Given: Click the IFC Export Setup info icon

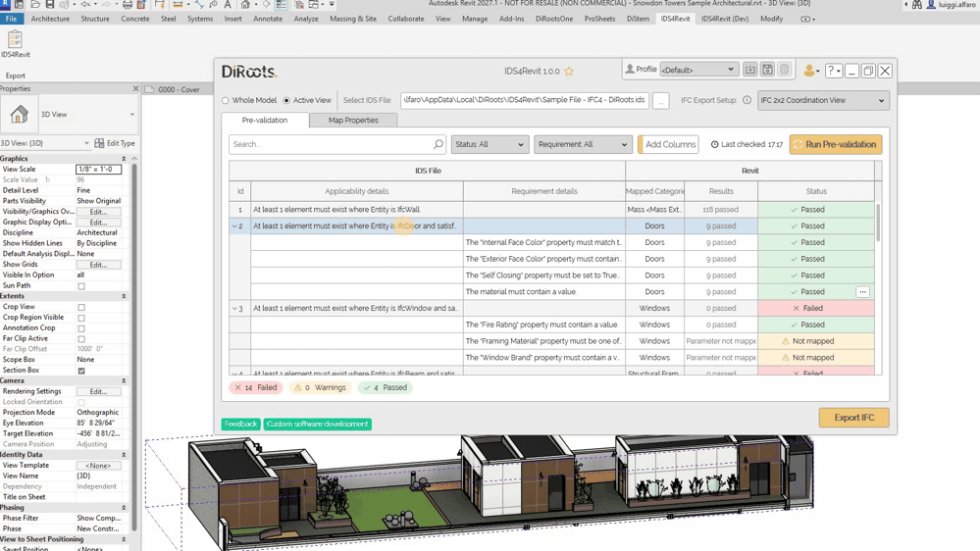Looking at the screenshot, I should pos(747,100).
